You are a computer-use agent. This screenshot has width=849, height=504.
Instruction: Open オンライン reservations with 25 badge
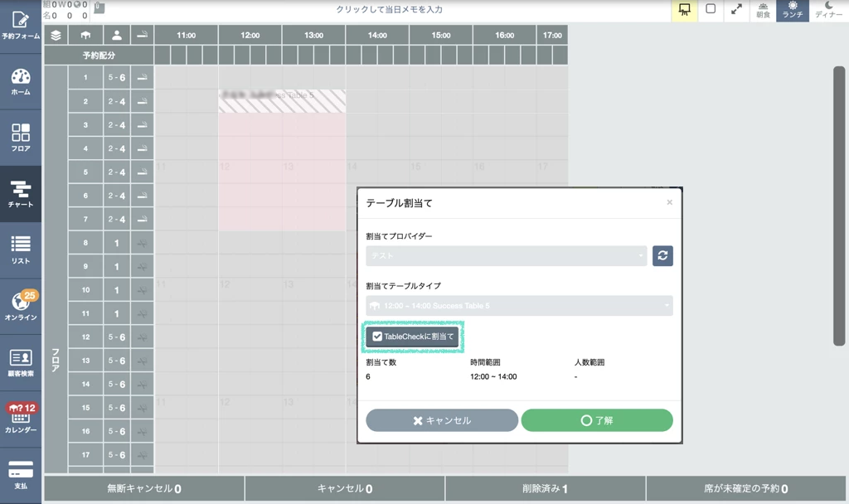point(20,306)
